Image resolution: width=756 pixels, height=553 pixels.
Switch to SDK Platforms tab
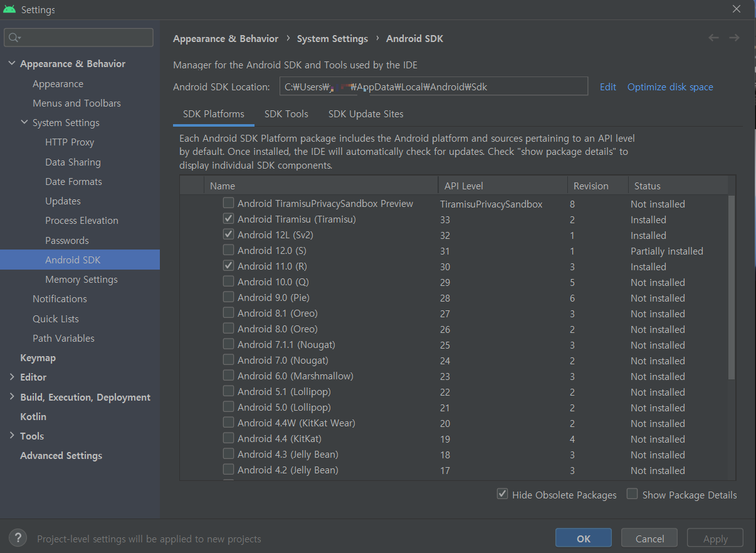coord(214,114)
